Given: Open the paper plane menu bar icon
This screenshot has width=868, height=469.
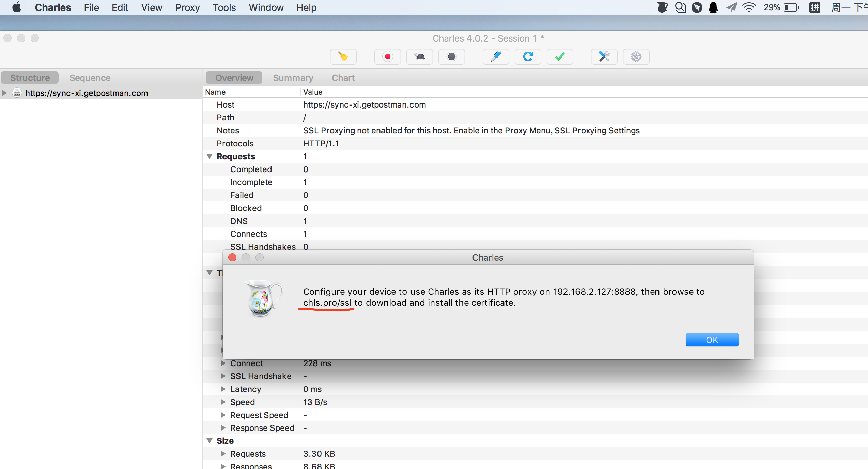Looking at the screenshot, I should click(x=731, y=7).
